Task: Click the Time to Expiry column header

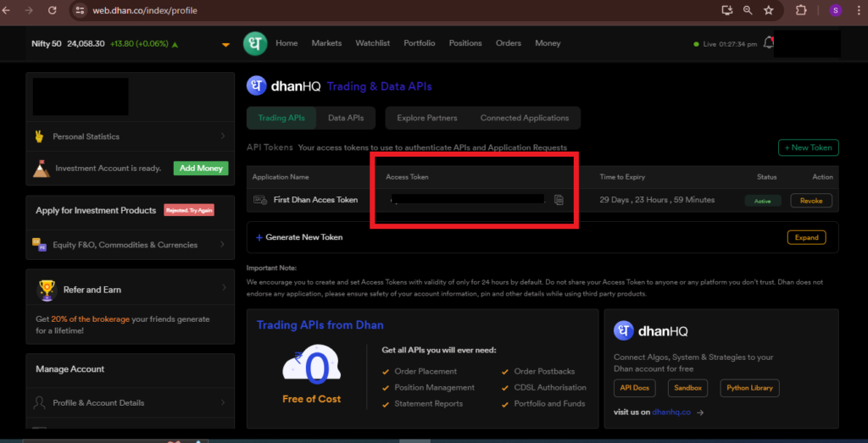Action: tap(622, 177)
